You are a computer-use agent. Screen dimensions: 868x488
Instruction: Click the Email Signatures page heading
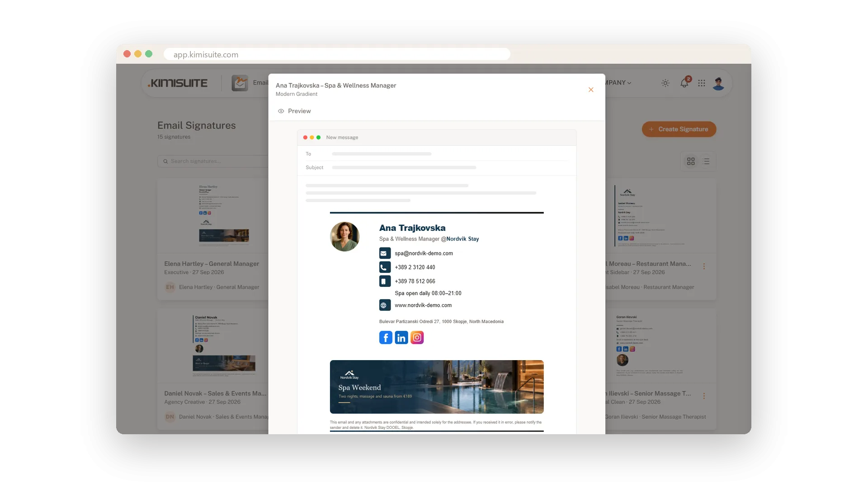click(x=197, y=126)
